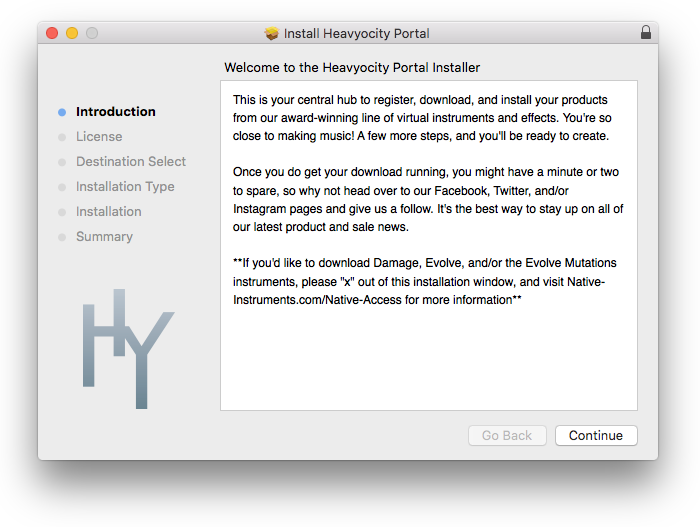Image resolution: width=700 pixels, height=527 pixels.
Task: Select the License step in the sidebar
Action: (x=99, y=137)
